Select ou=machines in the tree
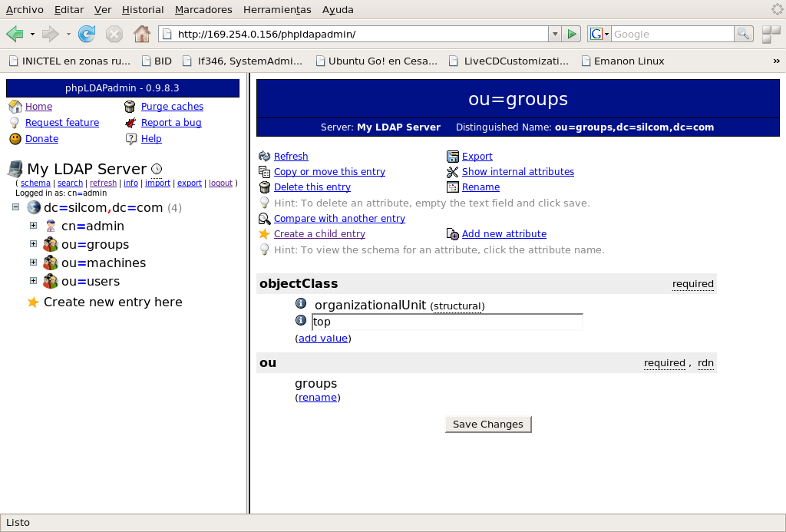Screen dimensions: 786x532 pyautogui.click(x=103, y=263)
